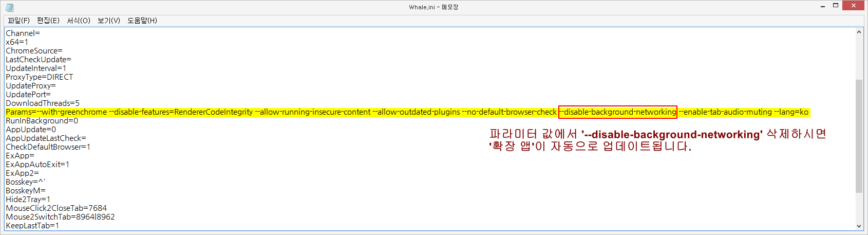
Task: Click the line 'AppUpdateLastCheck='
Action: coord(46,138)
